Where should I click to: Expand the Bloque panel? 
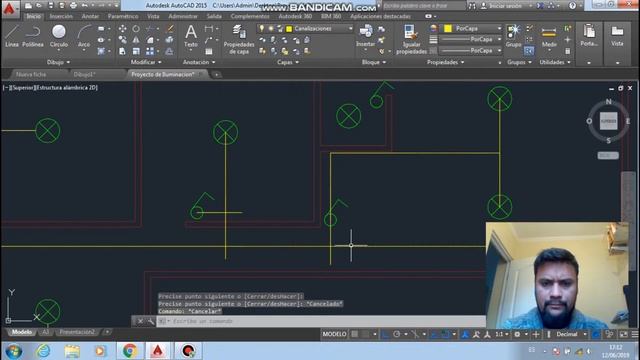pos(373,62)
